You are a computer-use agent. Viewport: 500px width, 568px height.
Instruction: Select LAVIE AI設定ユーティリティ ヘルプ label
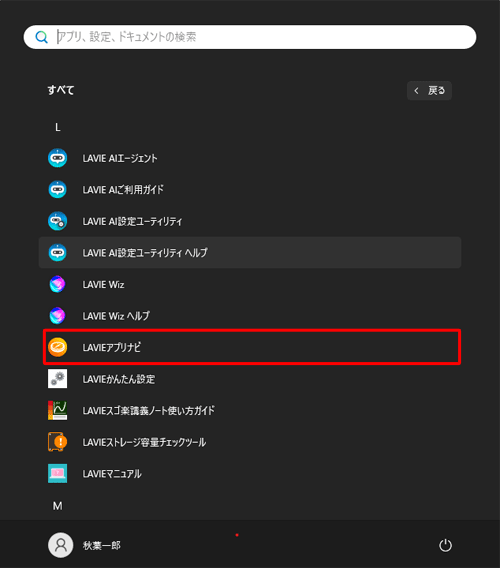tap(145, 253)
